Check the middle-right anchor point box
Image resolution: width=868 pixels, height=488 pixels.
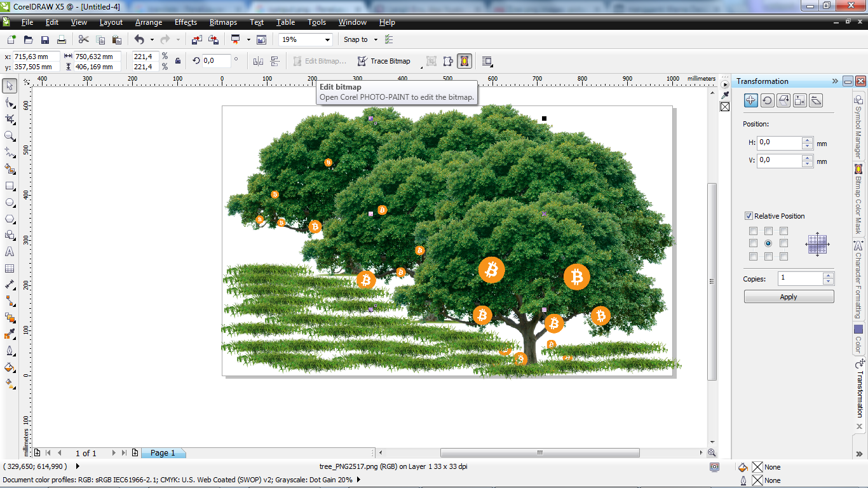pyautogui.click(x=784, y=243)
